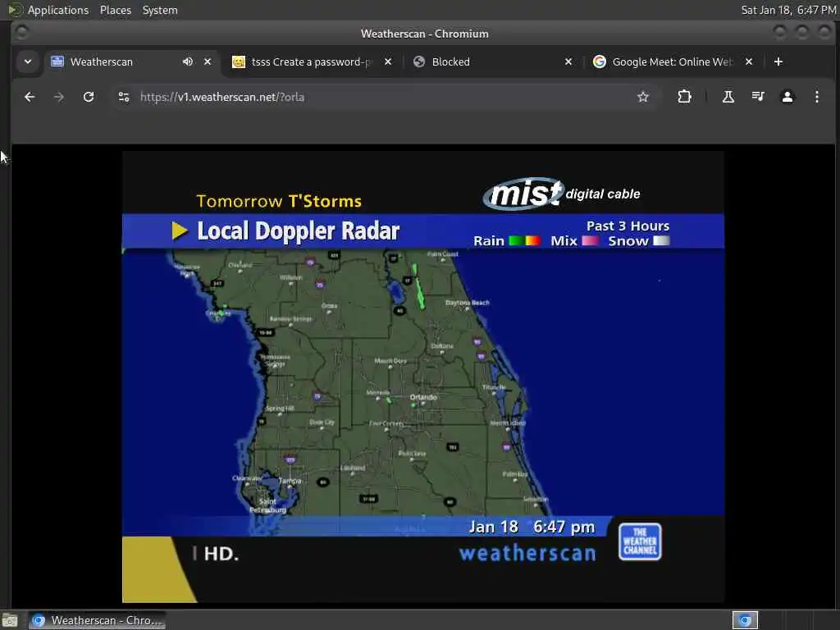This screenshot has width=840, height=630.
Task: Click the mist digital cable logo
Action: point(561,194)
